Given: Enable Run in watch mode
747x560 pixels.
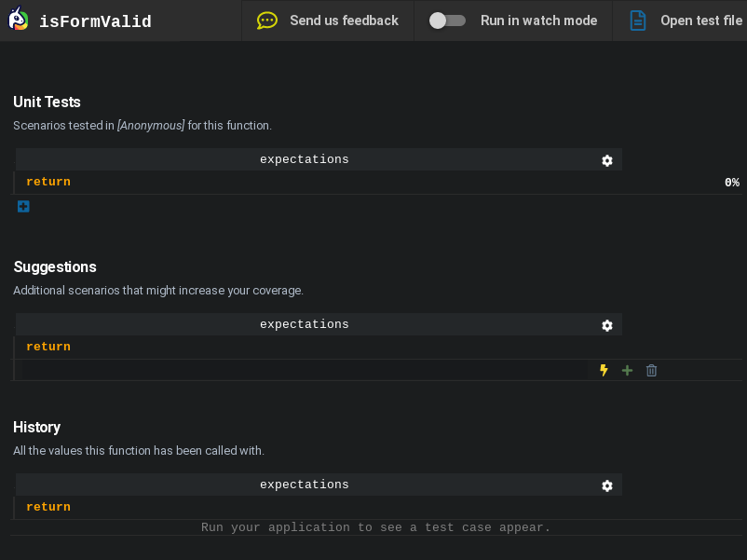Looking at the screenshot, I should tap(446, 19).
